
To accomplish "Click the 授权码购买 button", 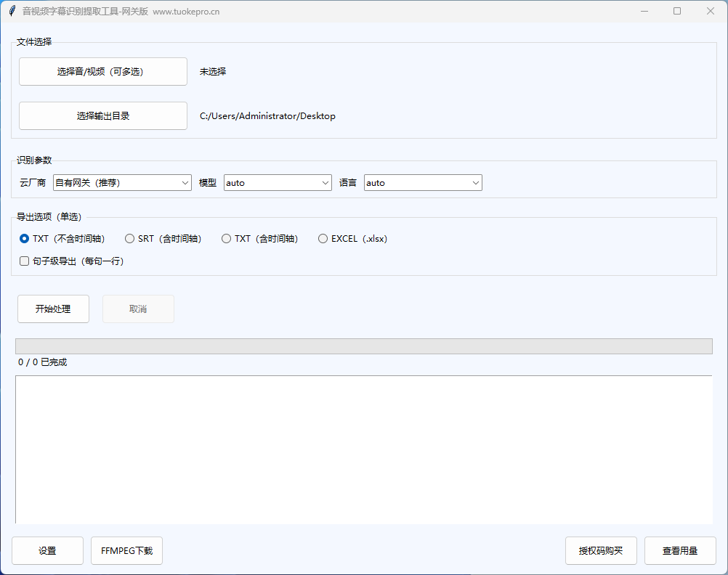I will coord(601,550).
